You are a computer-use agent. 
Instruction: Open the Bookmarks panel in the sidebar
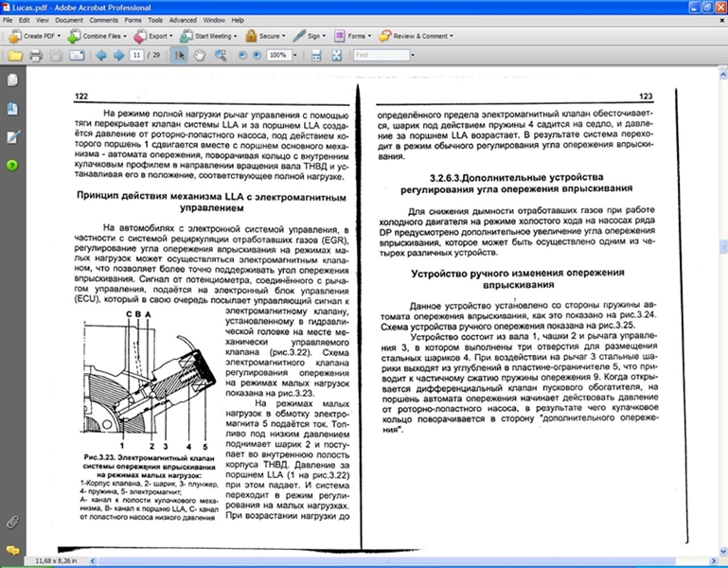pos(12,109)
